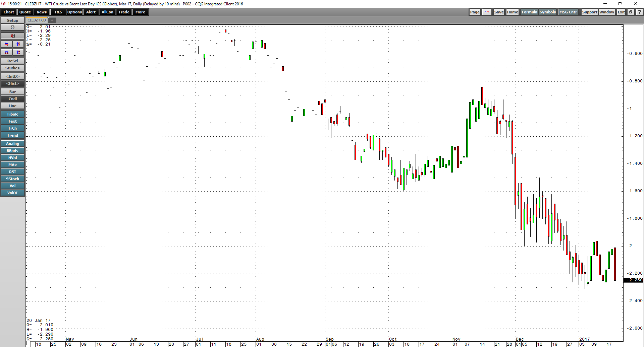
Task: Open the Studies button
Action: click(12, 68)
